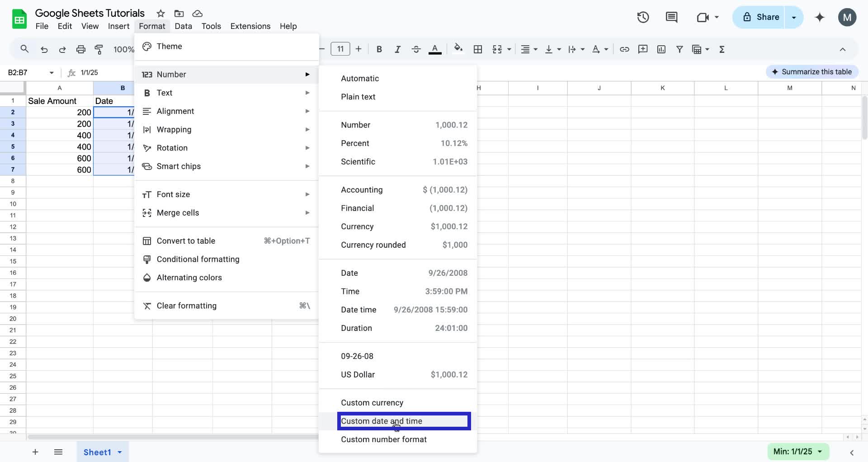Click the Borders icon

(477, 49)
